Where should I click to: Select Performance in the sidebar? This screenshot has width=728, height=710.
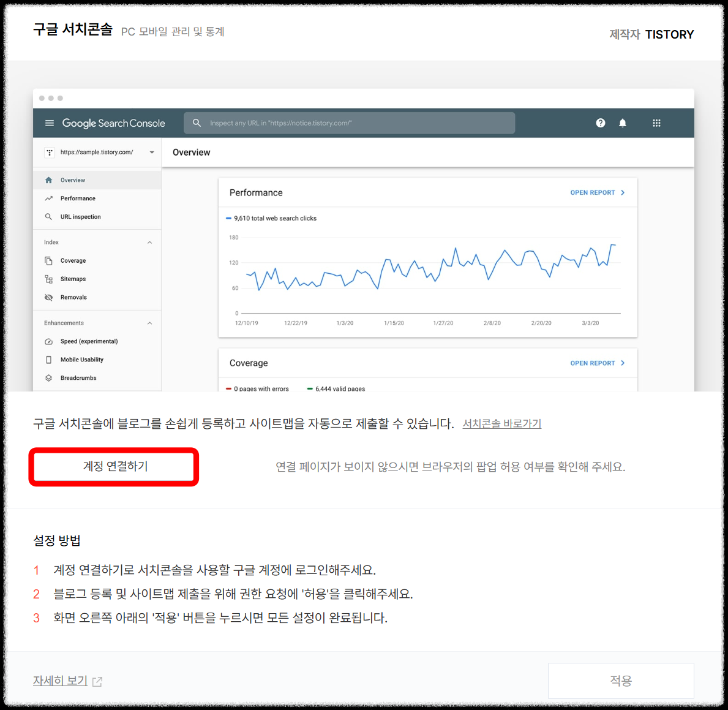tap(97, 198)
